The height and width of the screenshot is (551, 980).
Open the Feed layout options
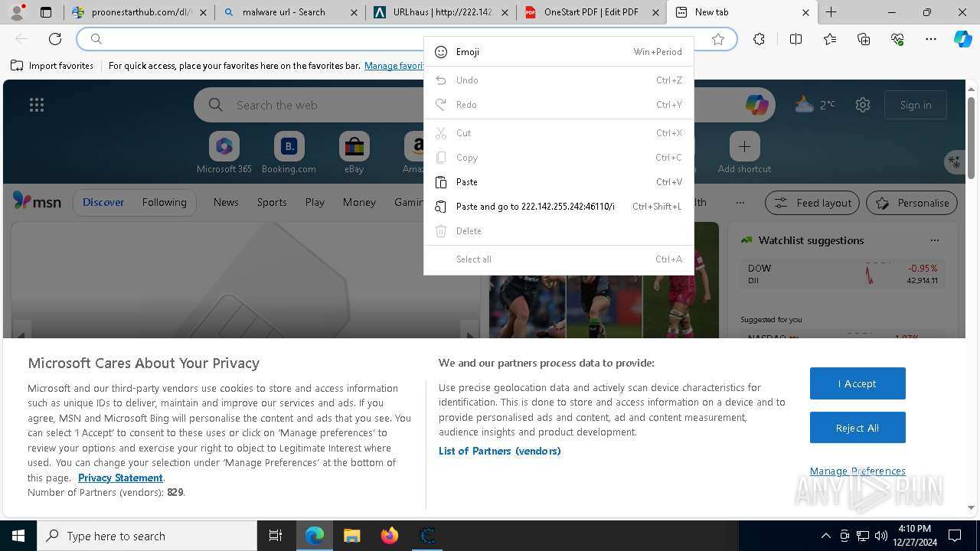pos(812,203)
